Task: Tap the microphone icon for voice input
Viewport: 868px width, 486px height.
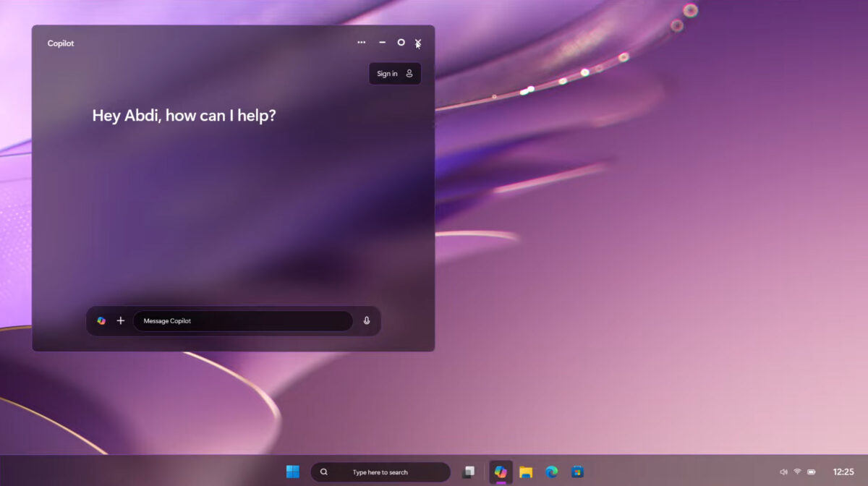Action: [367, 320]
